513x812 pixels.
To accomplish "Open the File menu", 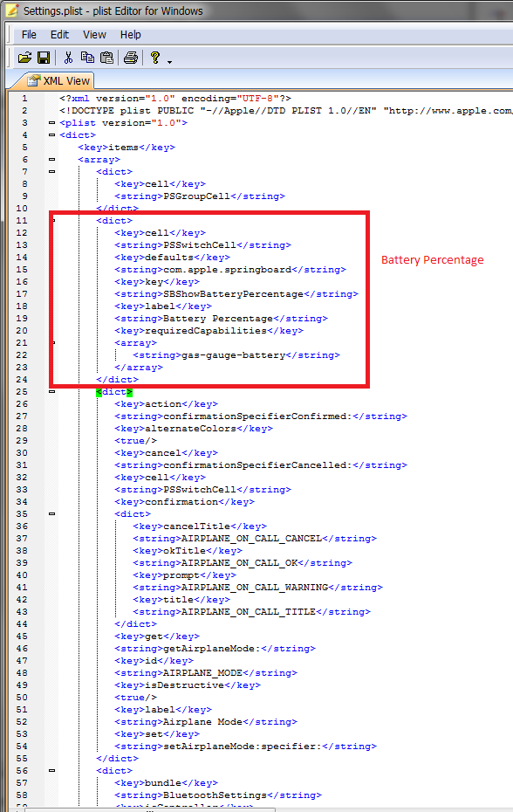I will 29,35.
